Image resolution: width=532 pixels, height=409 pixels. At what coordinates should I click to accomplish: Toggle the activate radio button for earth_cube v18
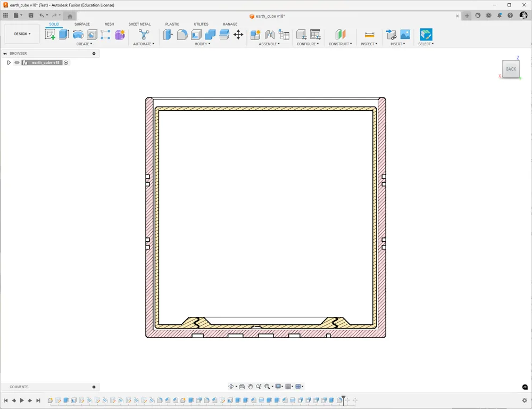[66, 62]
